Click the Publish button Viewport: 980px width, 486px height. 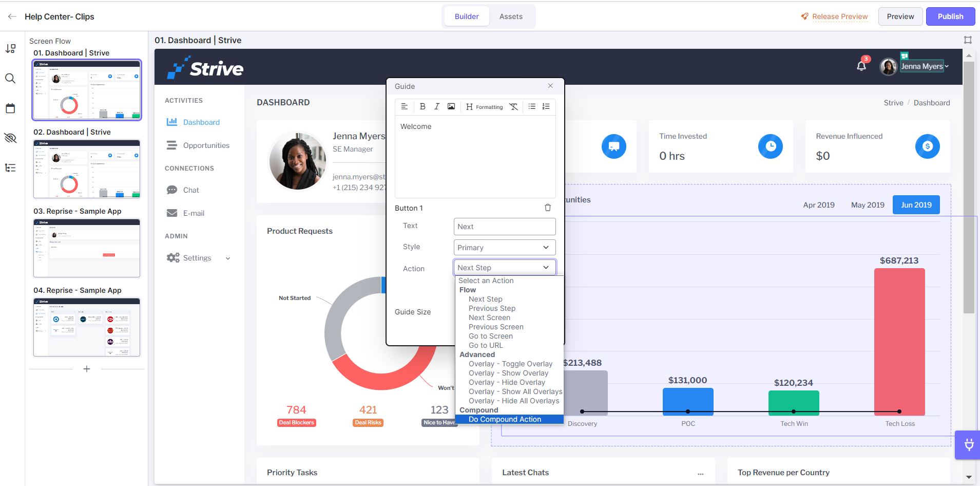950,16
